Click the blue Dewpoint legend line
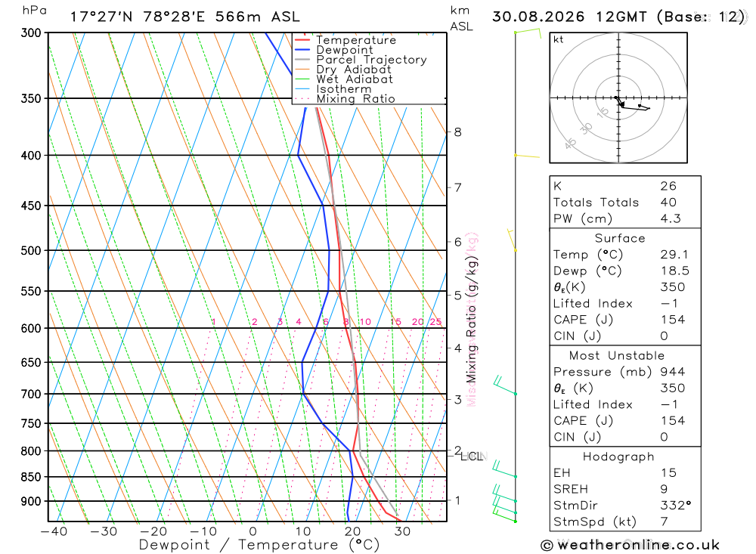756x554 pixels. (x=302, y=50)
